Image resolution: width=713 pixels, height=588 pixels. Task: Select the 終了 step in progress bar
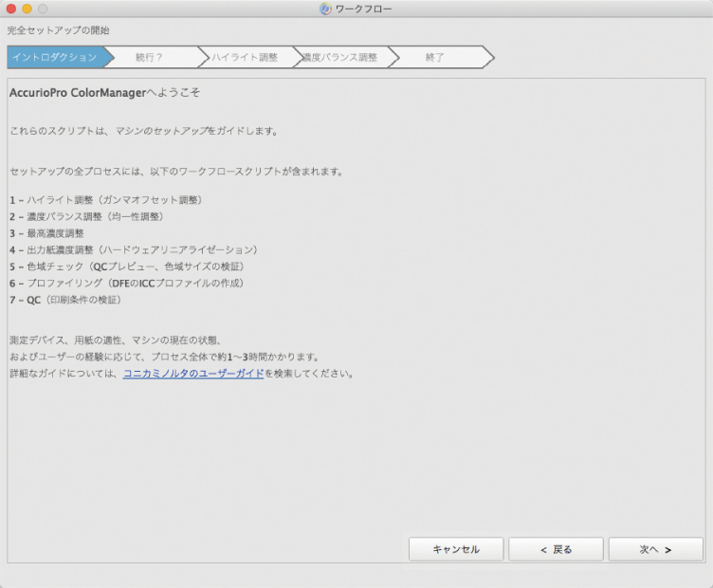pos(435,57)
